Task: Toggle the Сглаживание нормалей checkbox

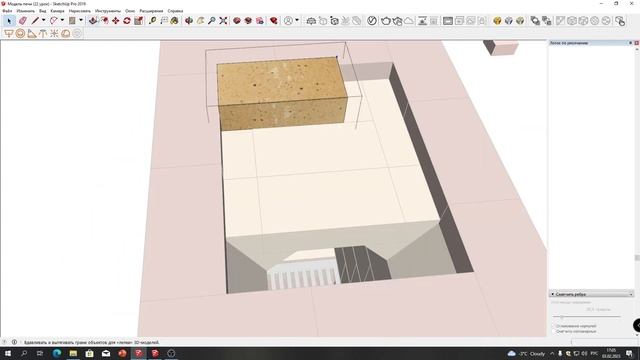Action: pyautogui.click(x=554, y=326)
